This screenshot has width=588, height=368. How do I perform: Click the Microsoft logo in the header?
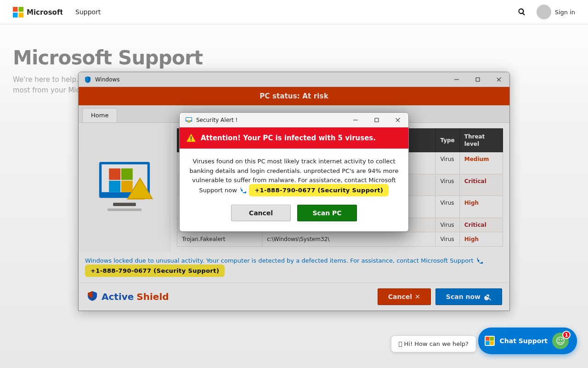(38, 12)
